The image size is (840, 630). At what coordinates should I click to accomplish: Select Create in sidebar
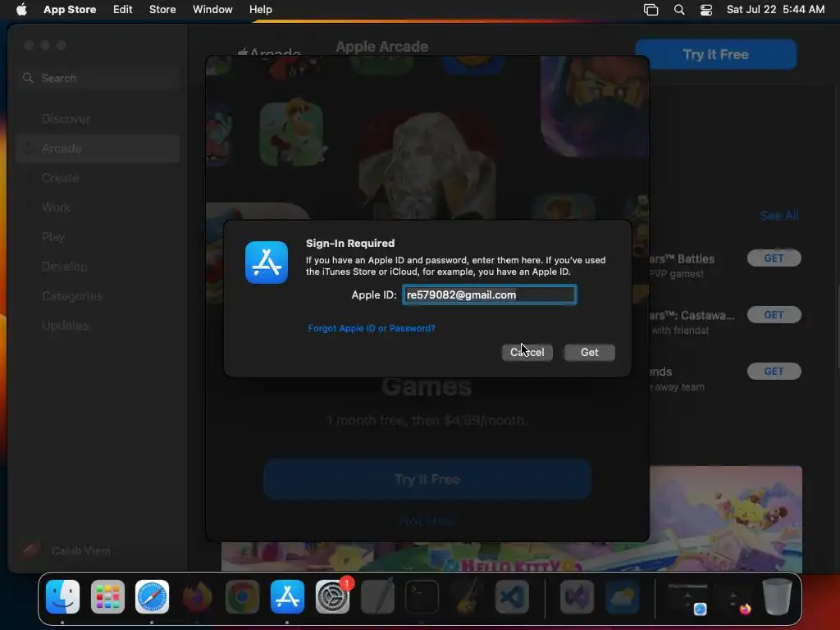point(98,178)
